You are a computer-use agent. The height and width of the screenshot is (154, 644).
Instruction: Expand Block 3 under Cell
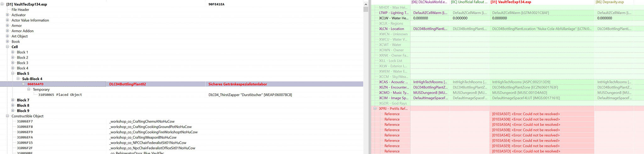[x=13, y=63]
